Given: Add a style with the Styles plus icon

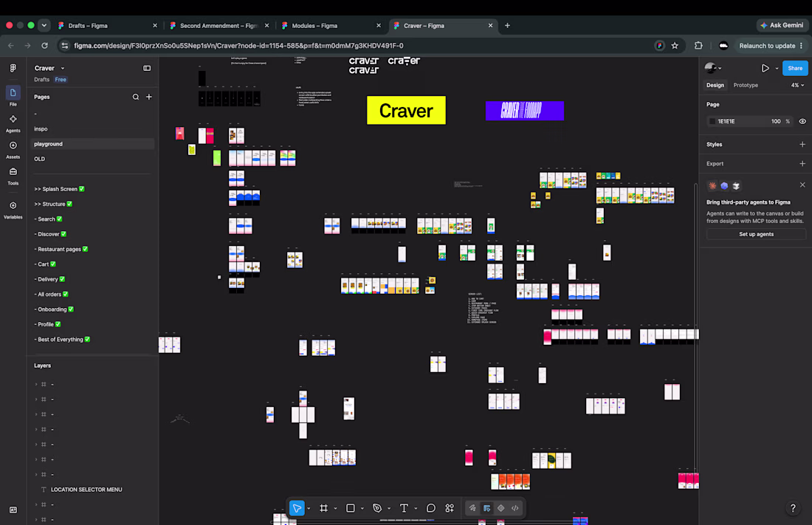Looking at the screenshot, I should 802,145.
